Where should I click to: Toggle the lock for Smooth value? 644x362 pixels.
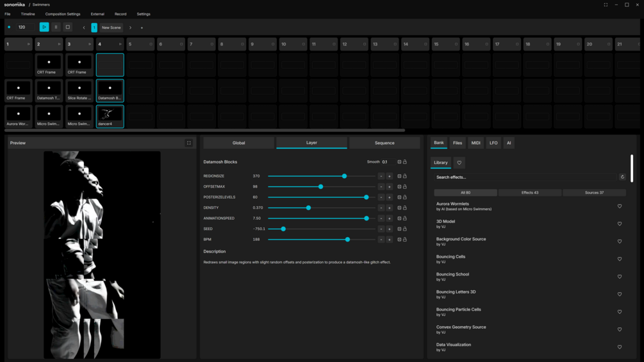404,161
